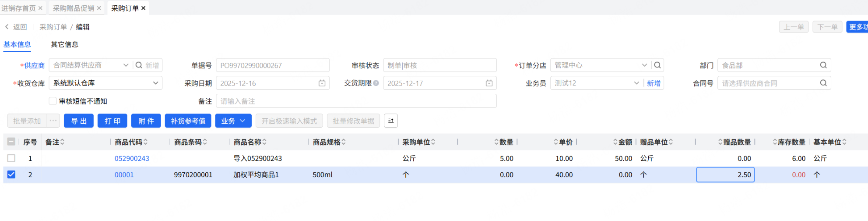Open the purchase date calendar picker

(322, 83)
